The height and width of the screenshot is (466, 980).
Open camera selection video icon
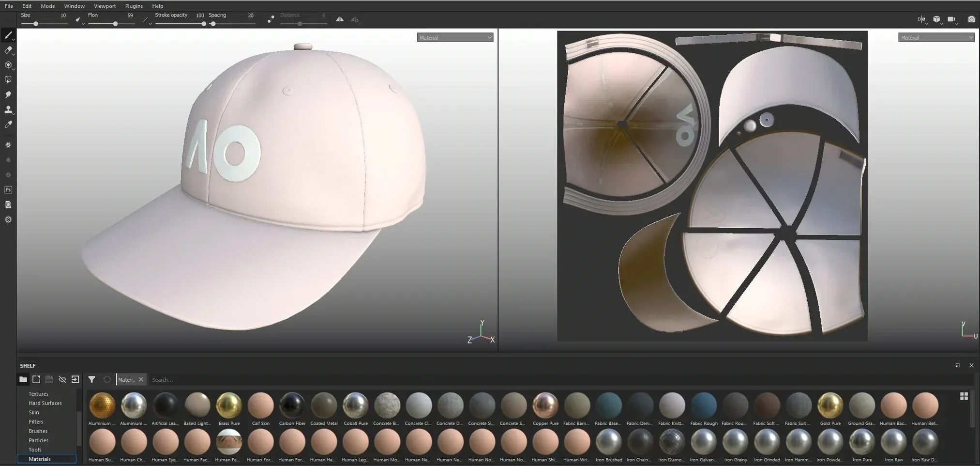[952, 19]
